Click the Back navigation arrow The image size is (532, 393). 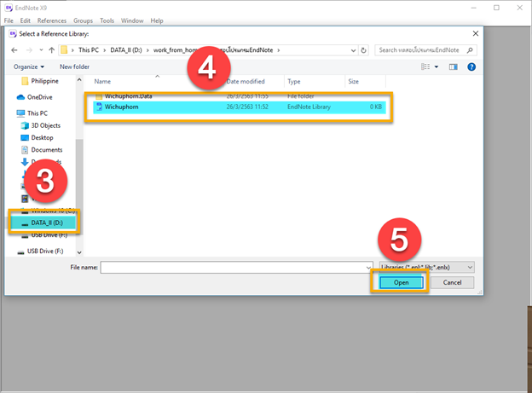coord(15,50)
